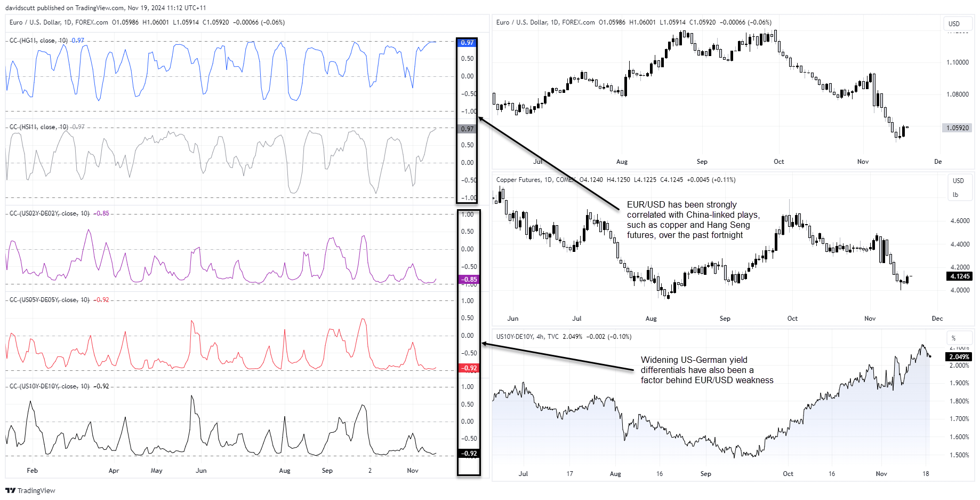Select the CC (US05Y-DE05Y, close, 10) indicator label
The image size is (980, 500).
50,300
